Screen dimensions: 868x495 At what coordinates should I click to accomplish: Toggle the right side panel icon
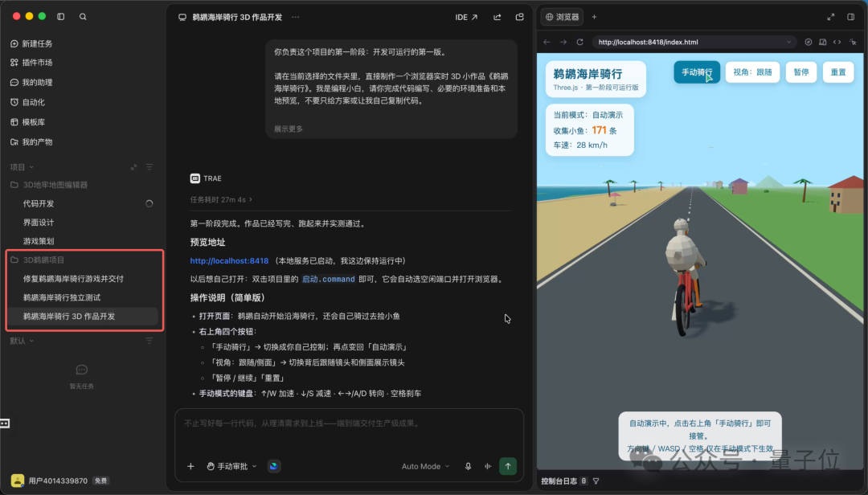pos(851,17)
